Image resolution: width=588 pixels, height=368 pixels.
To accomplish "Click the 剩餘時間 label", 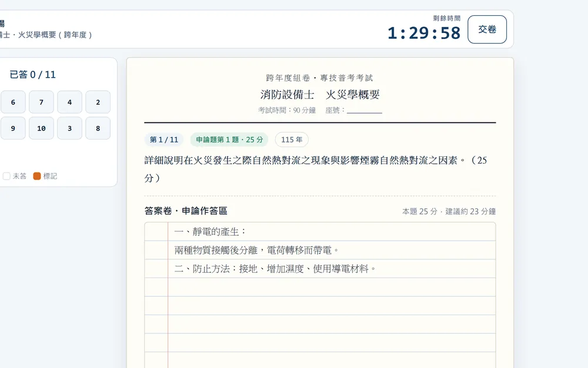I will (x=447, y=18).
